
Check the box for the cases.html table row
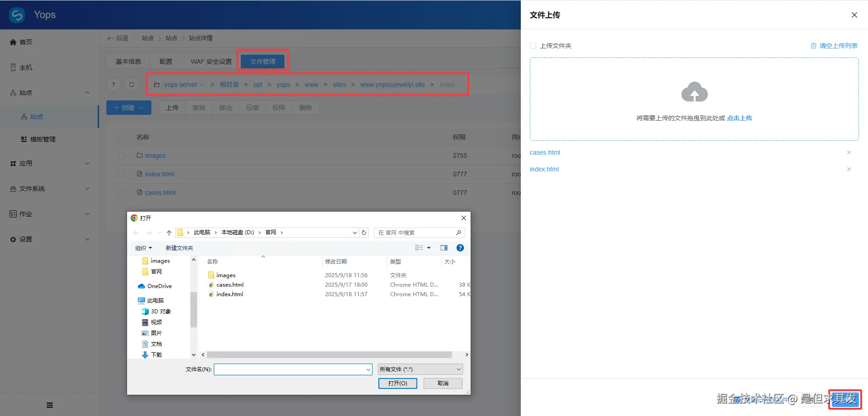122,193
